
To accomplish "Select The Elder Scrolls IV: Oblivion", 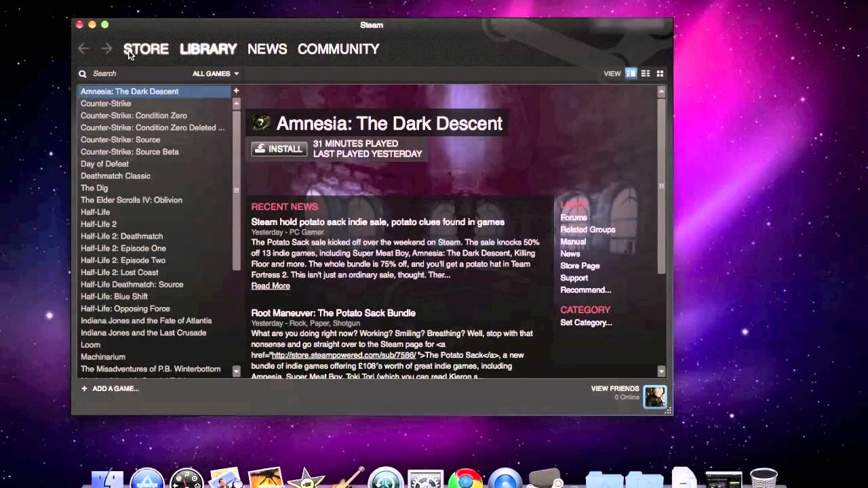I will pos(155,200).
